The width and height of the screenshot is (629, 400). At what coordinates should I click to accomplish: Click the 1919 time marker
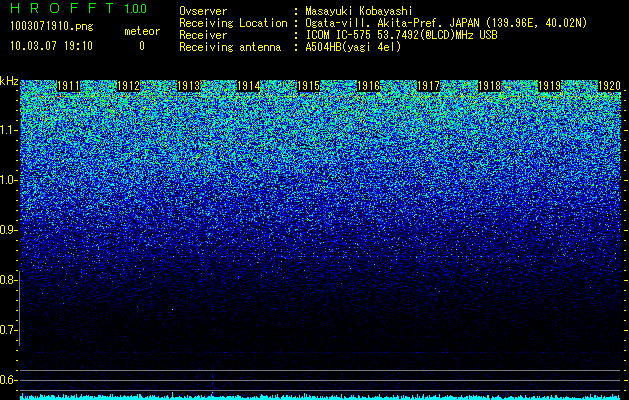[x=549, y=86]
